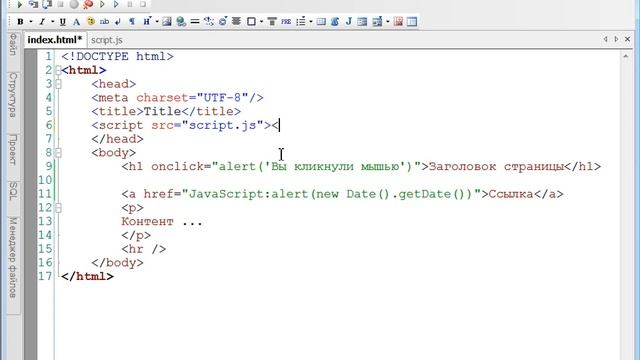The width and height of the screenshot is (640, 360).
Task: Collapse the html fold marker on line 2
Action: [58, 70]
